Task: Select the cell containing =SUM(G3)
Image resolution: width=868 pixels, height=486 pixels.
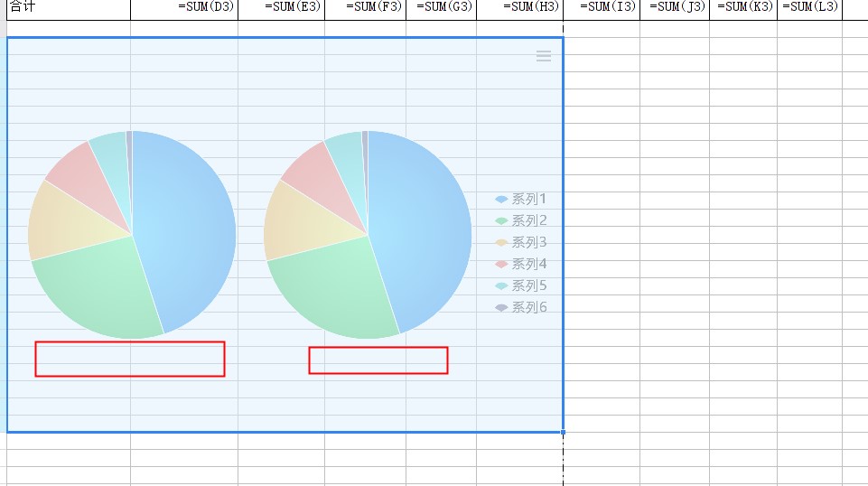Action: tap(441, 10)
